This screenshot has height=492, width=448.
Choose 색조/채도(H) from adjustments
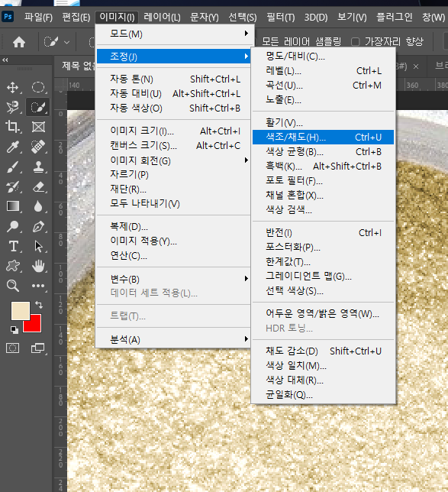point(323,137)
